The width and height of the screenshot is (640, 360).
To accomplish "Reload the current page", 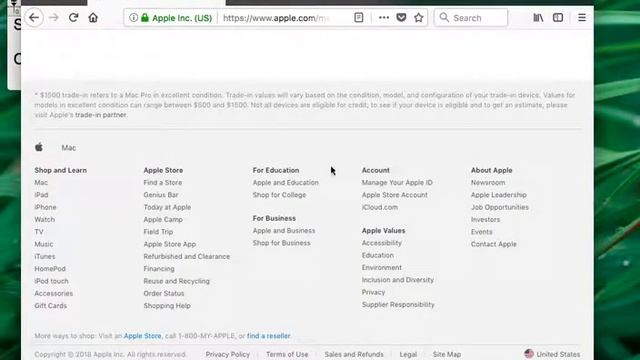I will pos(73,18).
